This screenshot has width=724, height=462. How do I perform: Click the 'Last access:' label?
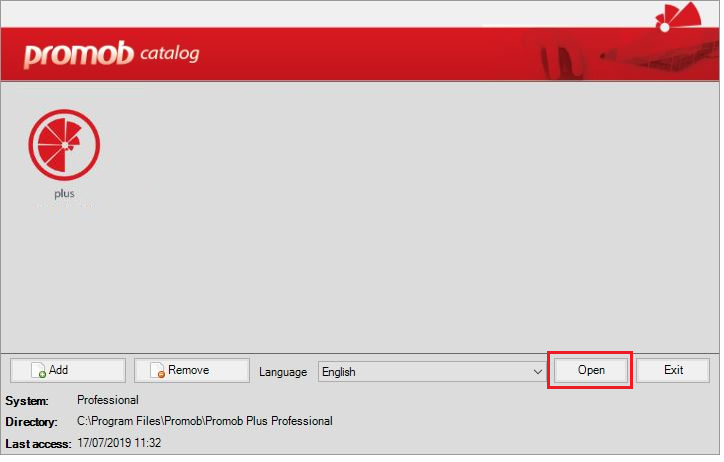tap(38, 446)
